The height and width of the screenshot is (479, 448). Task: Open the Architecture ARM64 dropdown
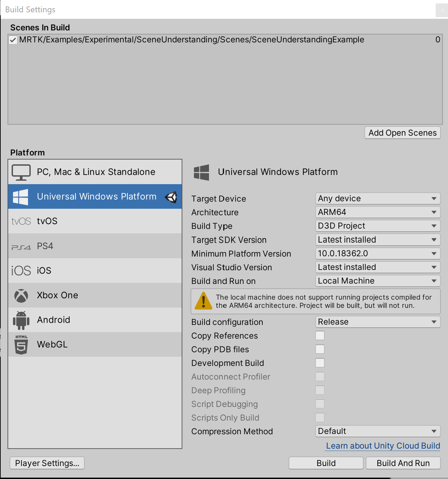(378, 212)
